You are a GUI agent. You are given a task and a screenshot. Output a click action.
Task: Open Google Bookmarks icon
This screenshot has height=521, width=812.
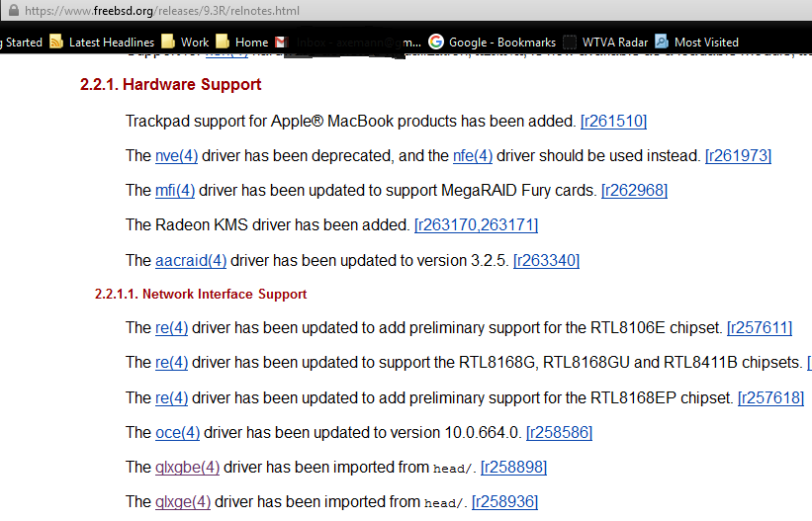point(436,42)
